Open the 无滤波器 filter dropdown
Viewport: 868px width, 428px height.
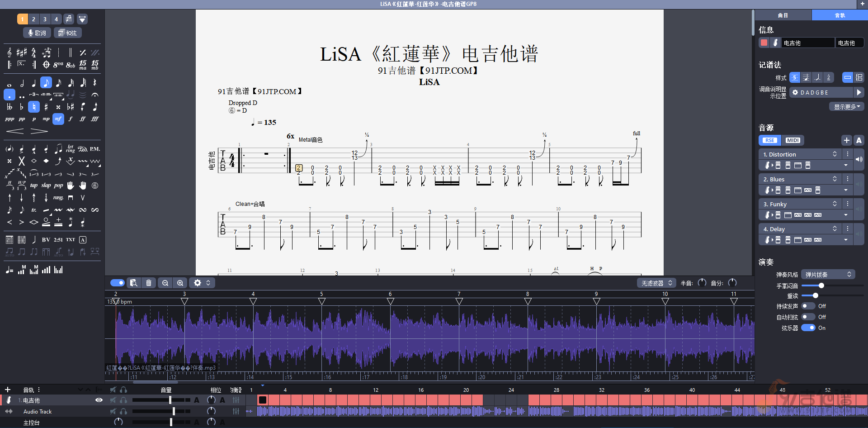coord(656,283)
